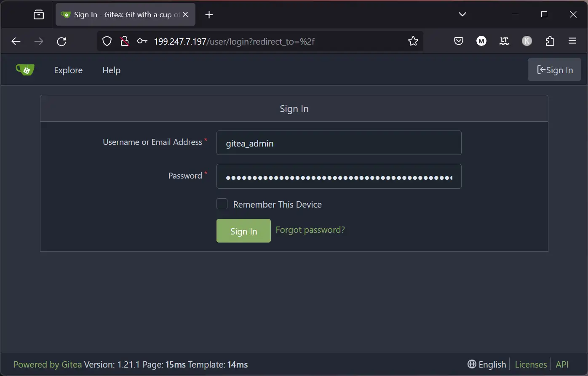Open the extensions puzzle piece icon
588x376 pixels.
click(x=550, y=41)
